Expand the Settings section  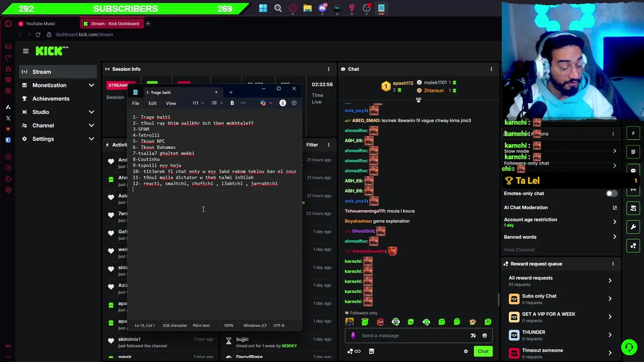coord(58,139)
